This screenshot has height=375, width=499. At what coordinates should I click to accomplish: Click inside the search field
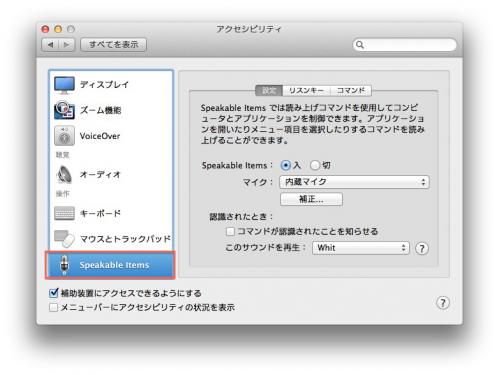405,45
